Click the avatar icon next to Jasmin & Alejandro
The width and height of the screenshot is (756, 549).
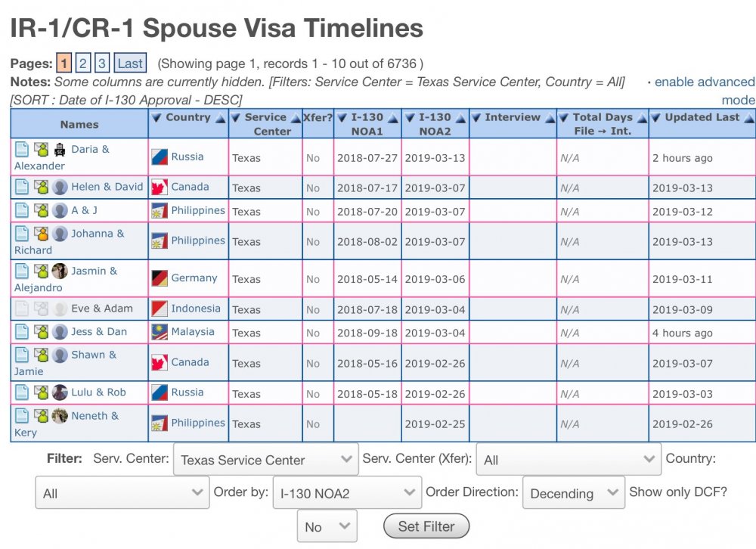(x=60, y=271)
